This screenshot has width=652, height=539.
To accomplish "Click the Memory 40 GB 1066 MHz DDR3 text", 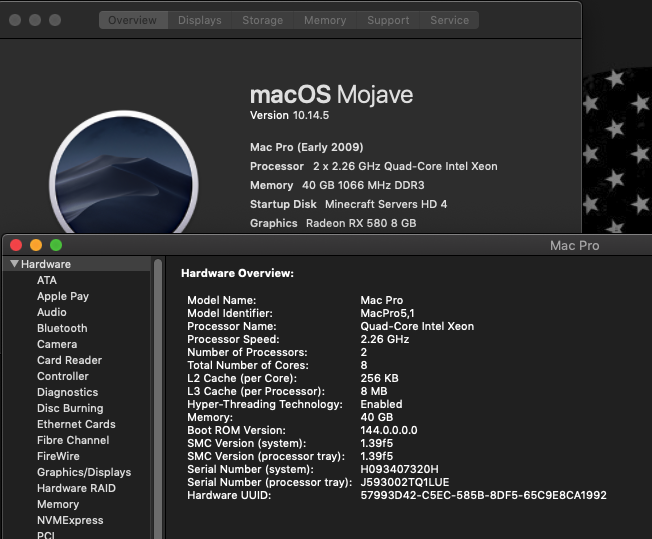I will click(x=337, y=185).
